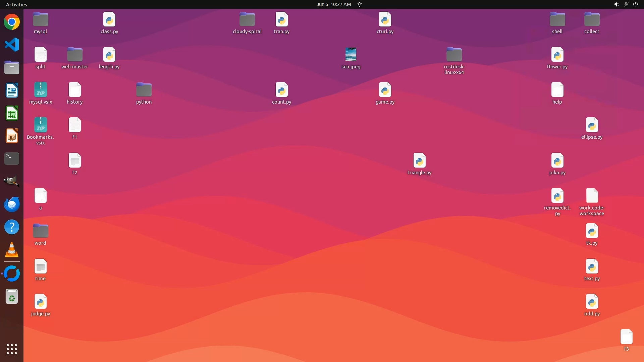The image size is (644, 362).
Task: Open LibreOffice Calc from the dock
Action: coord(12,113)
